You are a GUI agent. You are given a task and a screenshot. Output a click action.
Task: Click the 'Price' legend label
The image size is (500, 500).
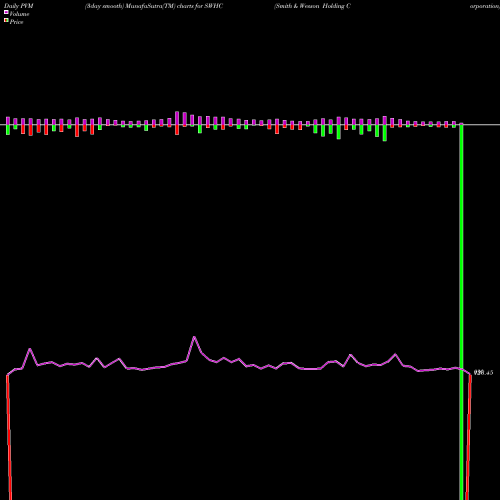[16, 22]
